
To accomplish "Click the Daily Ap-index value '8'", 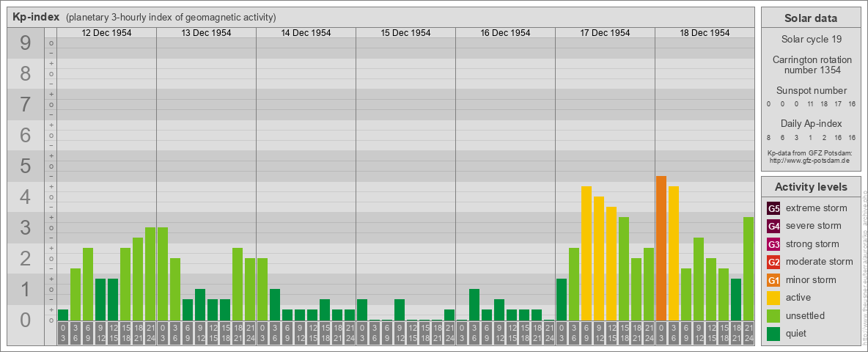I will pyautogui.click(x=769, y=137).
